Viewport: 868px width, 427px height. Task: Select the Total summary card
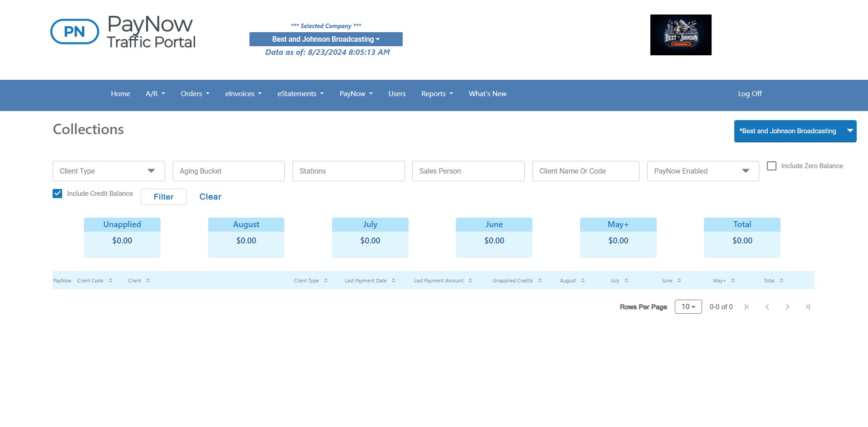[x=742, y=238]
